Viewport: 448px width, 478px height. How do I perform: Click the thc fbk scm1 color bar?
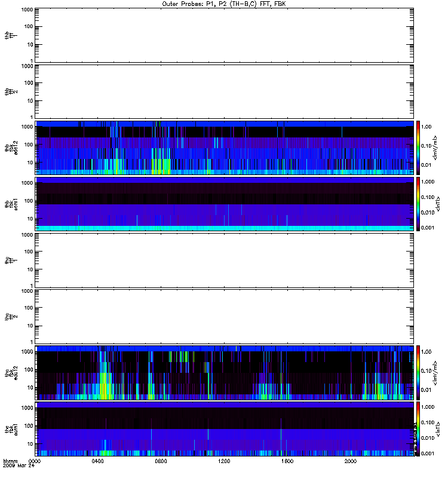point(418,429)
